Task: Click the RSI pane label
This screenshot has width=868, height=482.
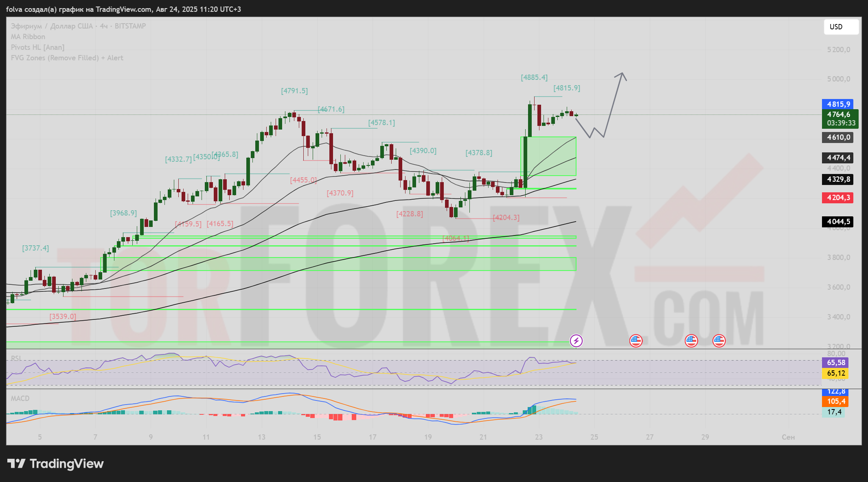Action: point(16,358)
